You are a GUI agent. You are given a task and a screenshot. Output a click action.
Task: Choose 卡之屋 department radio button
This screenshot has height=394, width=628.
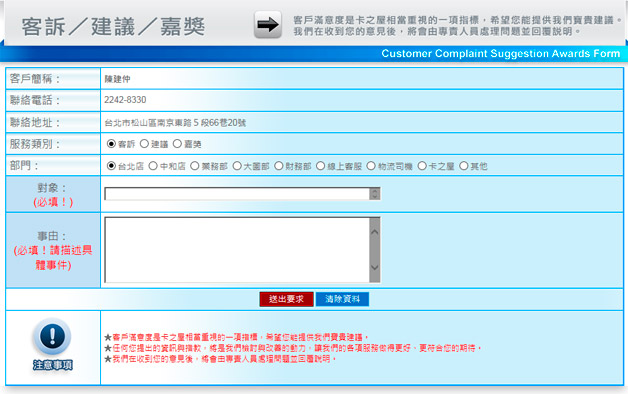[x=422, y=166]
